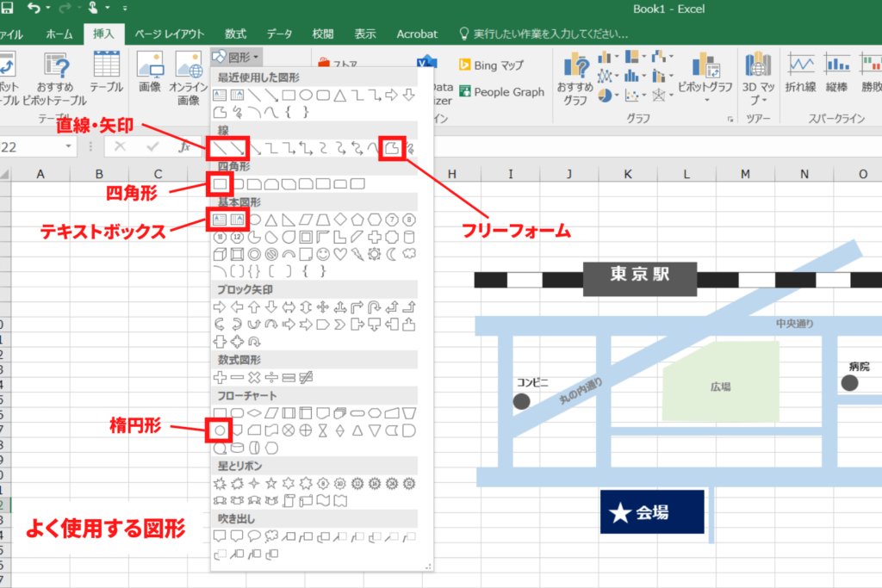Insert a テーブル table
Viewport: 882px width, 588px height.
point(106,72)
